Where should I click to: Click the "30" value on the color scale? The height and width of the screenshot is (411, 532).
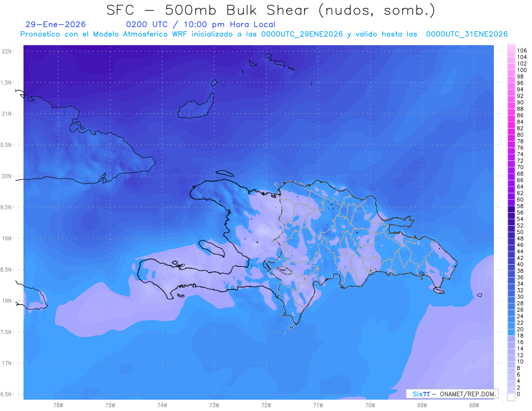pyautogui.click(x=520, y=297)
